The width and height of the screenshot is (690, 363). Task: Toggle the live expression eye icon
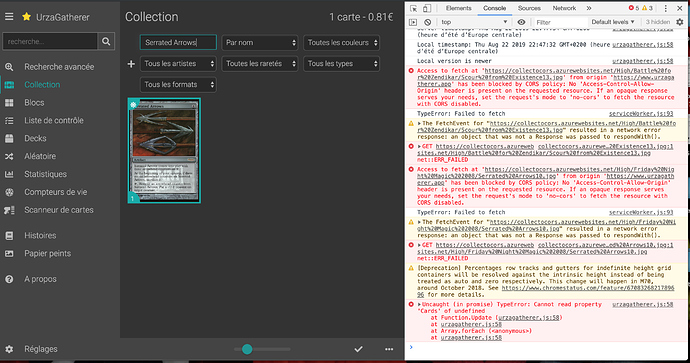click(521, 22)
